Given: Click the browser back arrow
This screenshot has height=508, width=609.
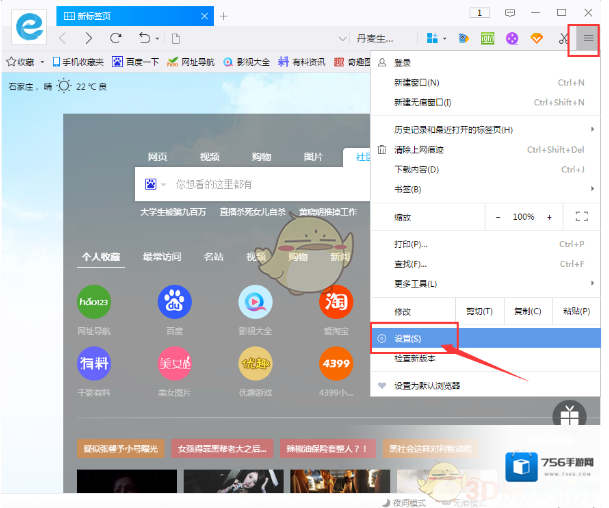Looking at the screenshot, I should pos(62,38).
